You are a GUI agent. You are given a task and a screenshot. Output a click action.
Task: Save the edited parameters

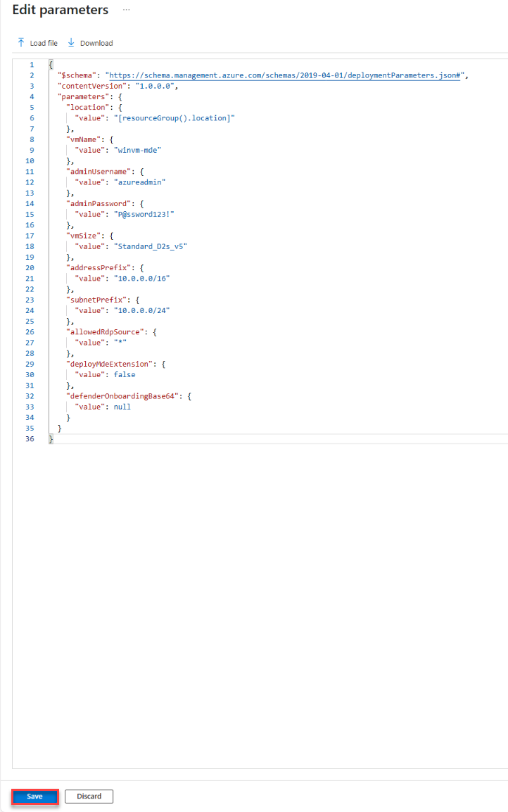[x=34, y=797]
